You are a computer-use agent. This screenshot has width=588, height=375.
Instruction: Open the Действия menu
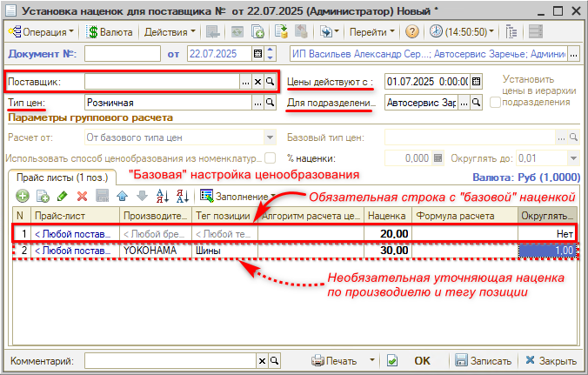click(x=169, y=31)
